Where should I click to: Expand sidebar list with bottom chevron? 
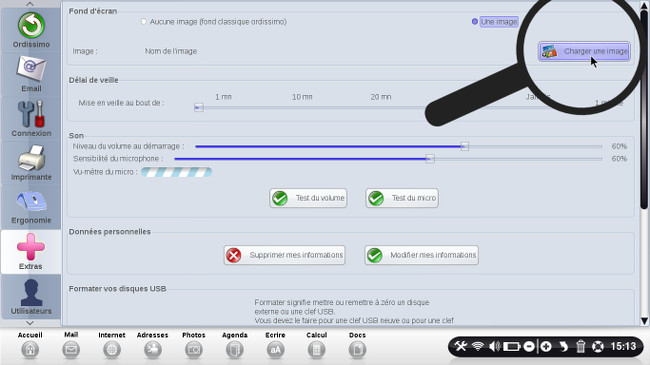pyautogui.click(x=30, y=322)
